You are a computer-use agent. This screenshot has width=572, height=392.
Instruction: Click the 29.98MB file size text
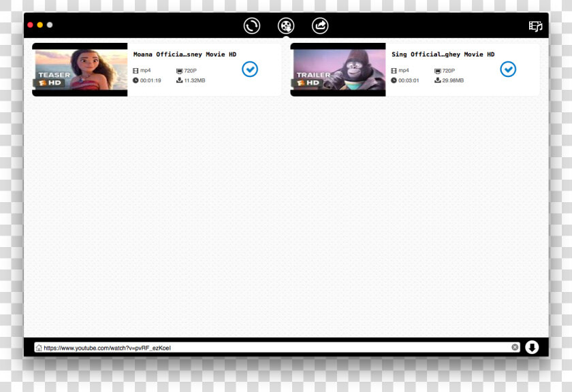(453, 80)
